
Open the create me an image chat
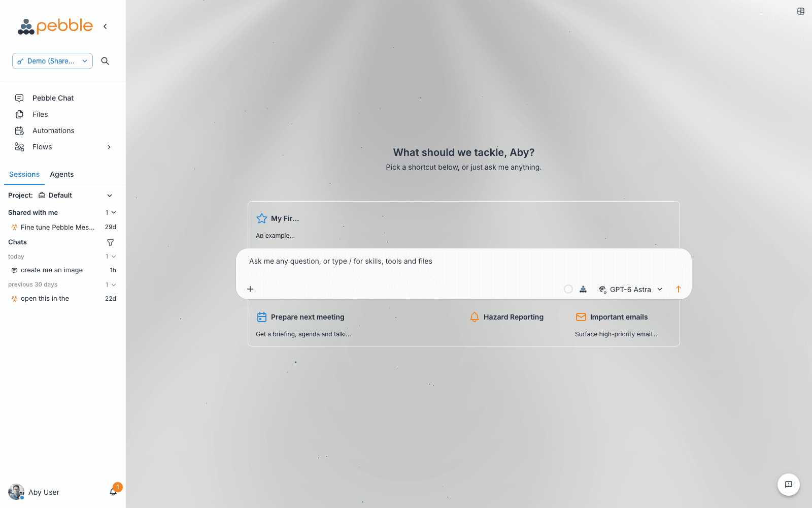(x=63, y=270)
